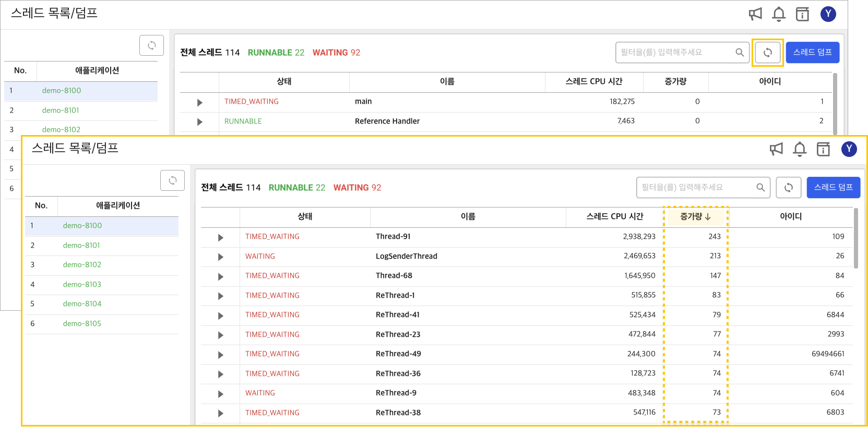This screenshot has height=427, width=868.
Task: Expand the ReThread-38 row
Action: click(221, 413)
